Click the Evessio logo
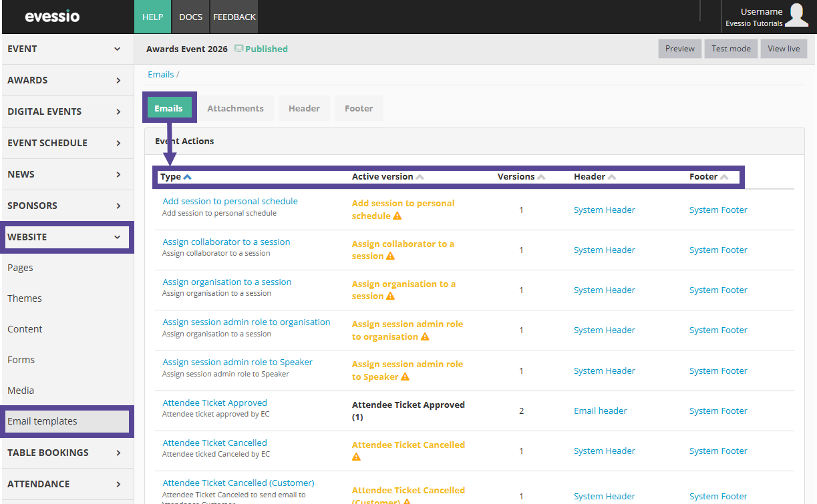Viewport: 817px width, 504px height. click(52, 17)
